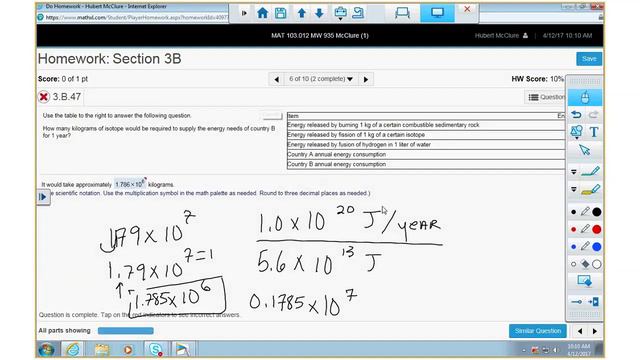This screenshot has height=360, width=640.
Task: Open the shapes tool dropdown
Action: [x=576, y=132]
